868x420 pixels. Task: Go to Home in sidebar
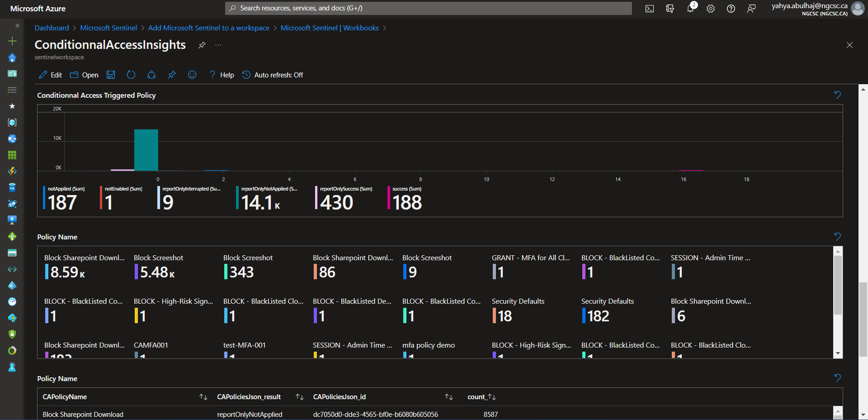[12, 57]
